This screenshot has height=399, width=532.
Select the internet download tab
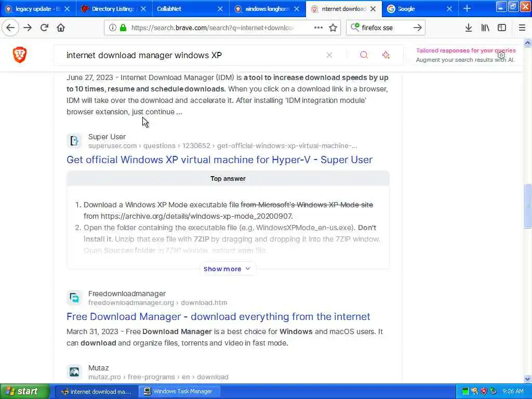tap(343, 9)
